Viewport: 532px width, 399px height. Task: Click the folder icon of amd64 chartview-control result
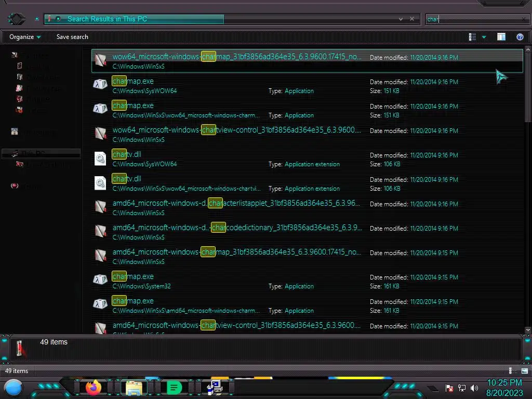coord(100,327)
